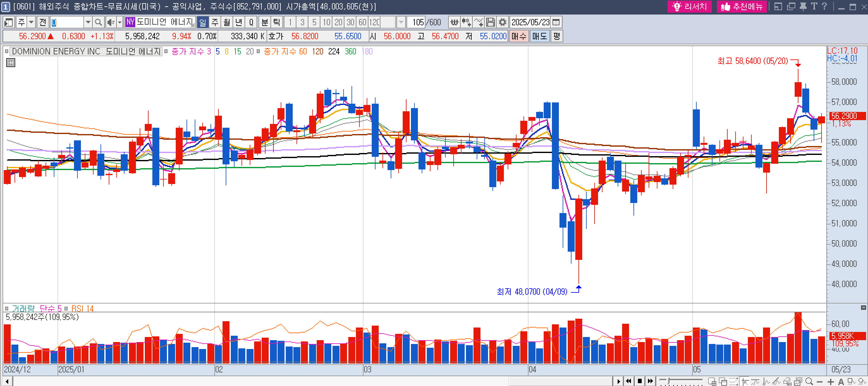This screenshot has width=868, height=386.
Task: Click the save chart floppy disk icon
Action: coord(491,22)
